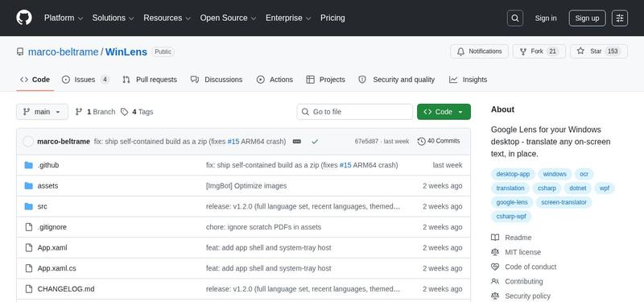Click the branch icon next to 1 Branch

point(79,112)
